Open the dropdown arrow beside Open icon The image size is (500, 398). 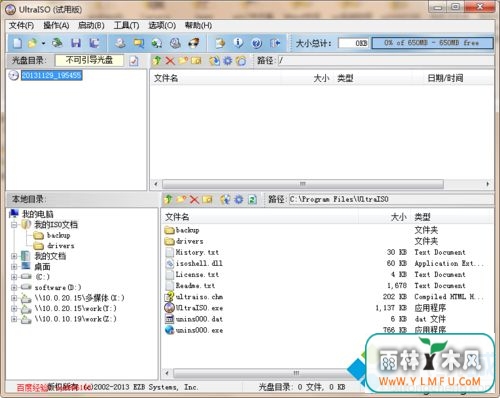(x=43, y=43)
